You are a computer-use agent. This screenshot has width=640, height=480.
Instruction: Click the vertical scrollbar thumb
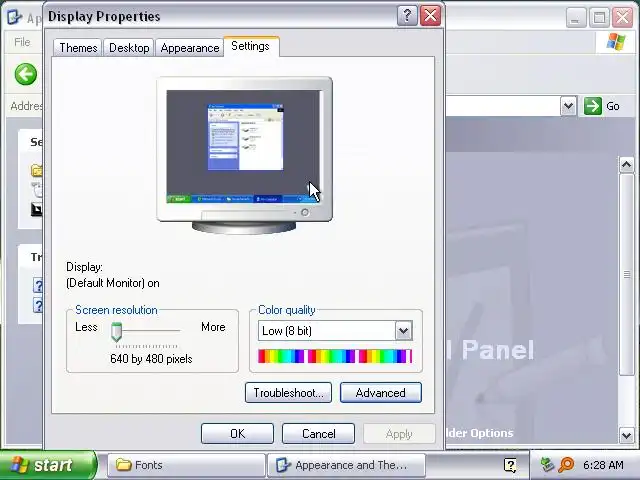tap(627, 274)
